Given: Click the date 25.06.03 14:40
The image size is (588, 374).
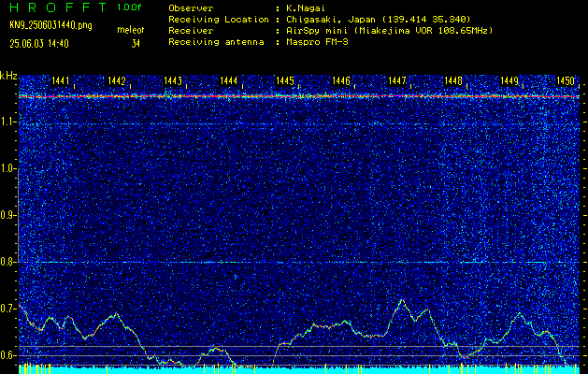Looking at the screenshot, I should pyautogui.click(x=39, y=44).
